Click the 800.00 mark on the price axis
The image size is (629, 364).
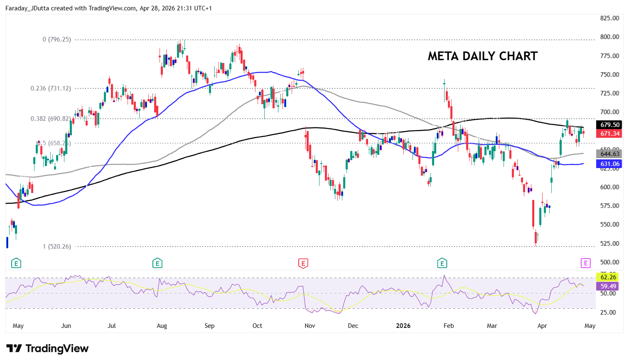[609, 37]
